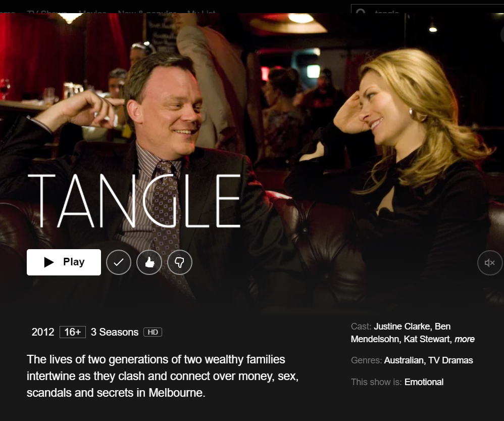Expand cast list via more link
Screen dimensions: 504x421
(465, 339)
